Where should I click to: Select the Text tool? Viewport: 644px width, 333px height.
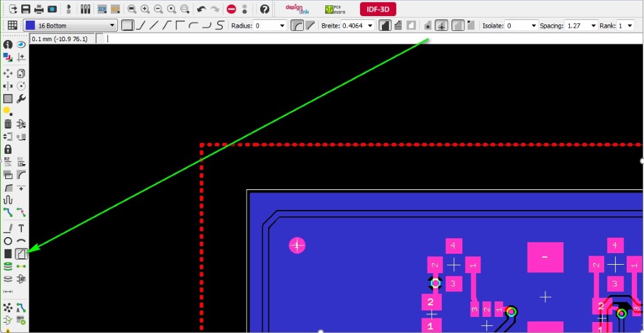[x=21, y=228]
